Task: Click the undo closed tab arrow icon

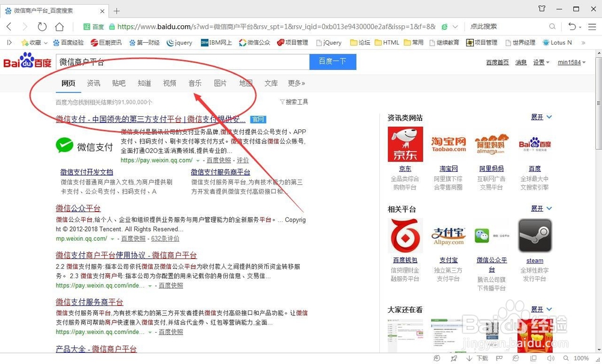Action: 572,26
